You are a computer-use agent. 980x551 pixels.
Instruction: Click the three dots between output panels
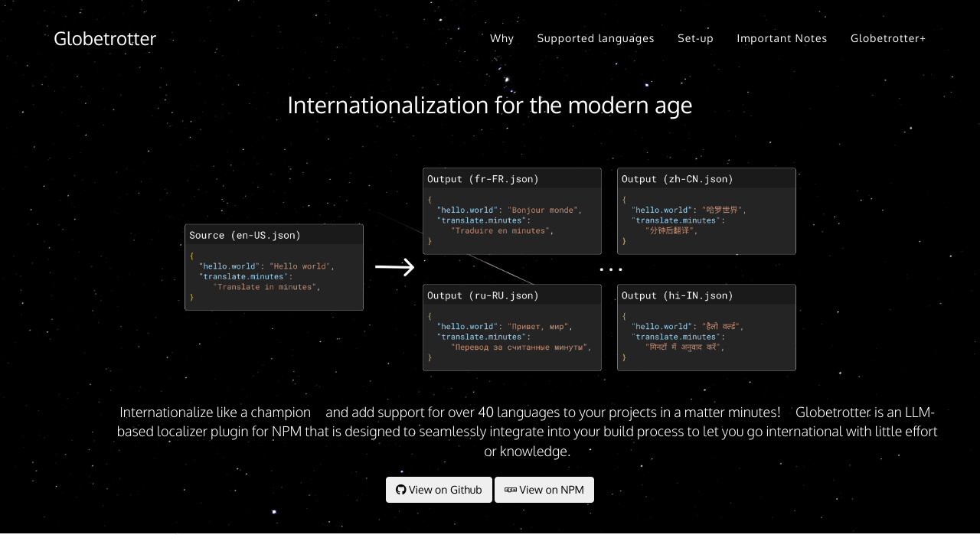click(x=610, y=269)
